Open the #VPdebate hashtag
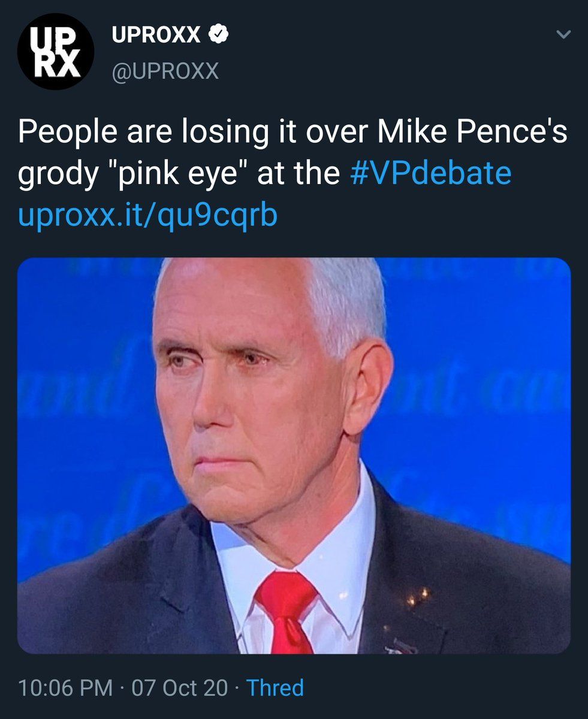 point(430,173)
